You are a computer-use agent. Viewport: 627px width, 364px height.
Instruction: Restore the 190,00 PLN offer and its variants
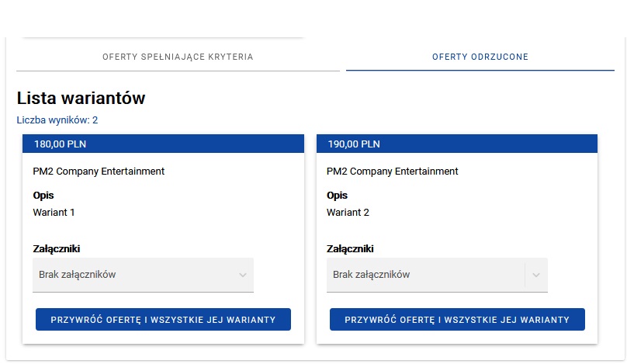coord(457,319)
